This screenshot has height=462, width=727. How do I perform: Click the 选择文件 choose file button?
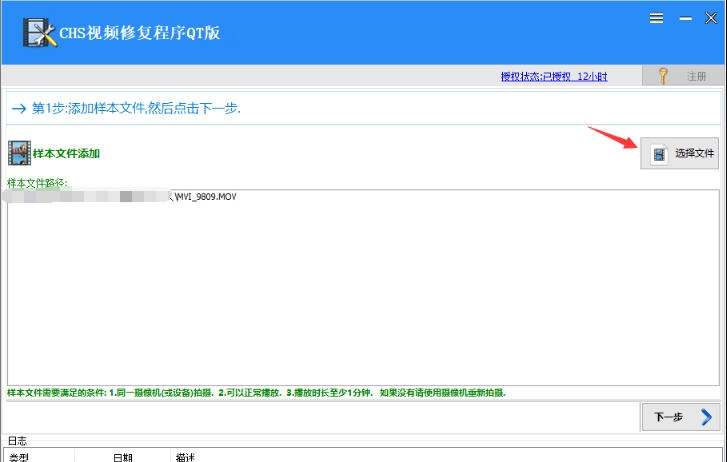click(679, 153)
